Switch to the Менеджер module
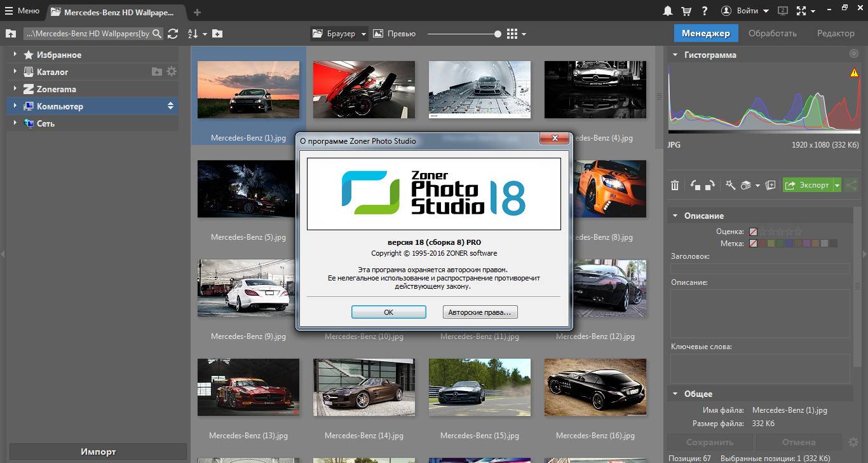 pos(706,33)
